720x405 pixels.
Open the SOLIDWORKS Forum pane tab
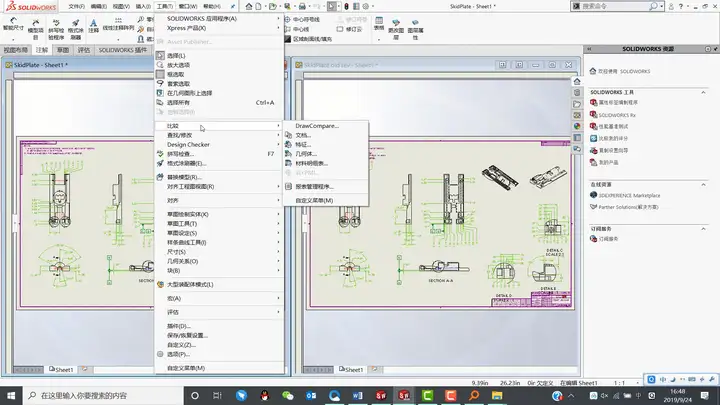(577, 149)
